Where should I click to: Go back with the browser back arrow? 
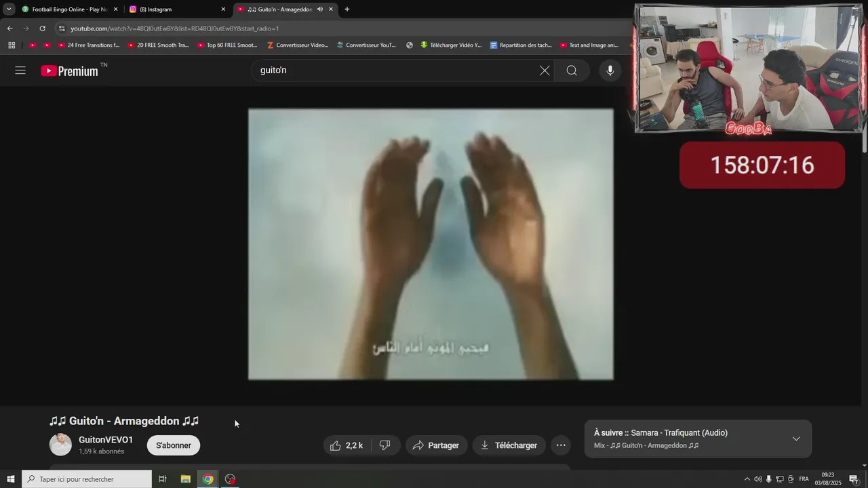point(10,28)
